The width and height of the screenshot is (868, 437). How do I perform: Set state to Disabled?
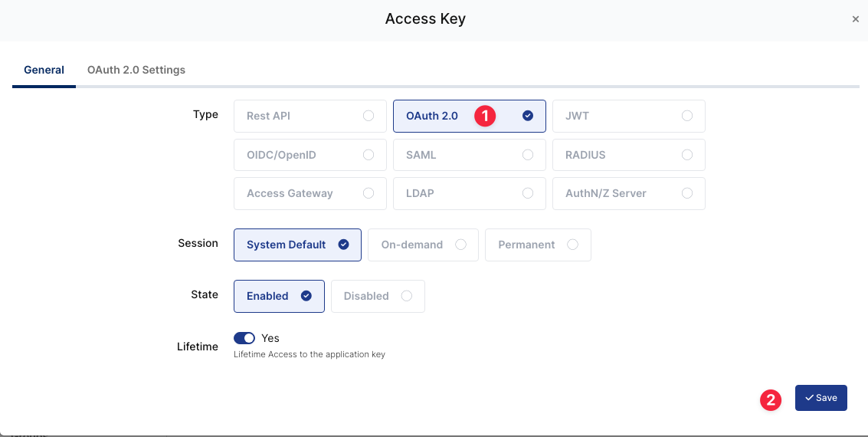click(377, 296)
